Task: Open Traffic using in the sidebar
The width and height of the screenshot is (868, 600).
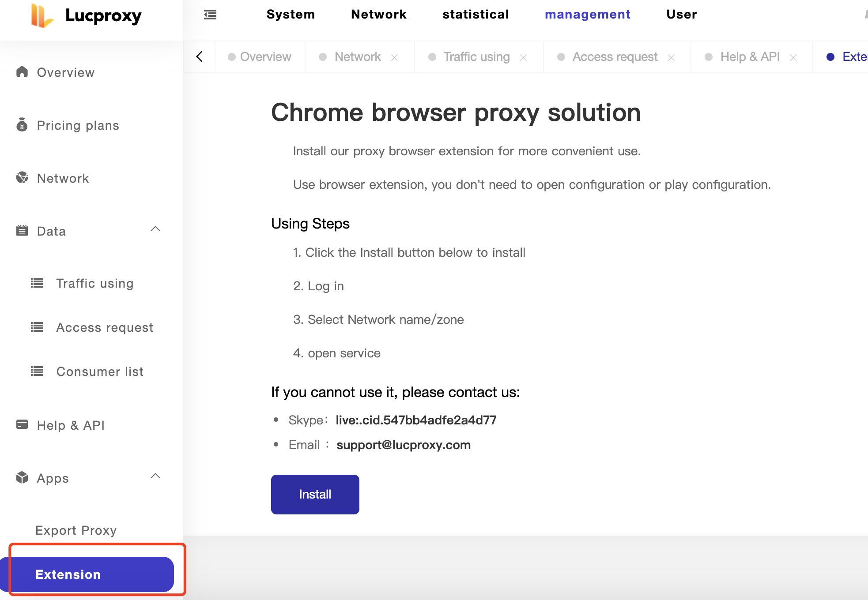Action: [x=94, y=283]
